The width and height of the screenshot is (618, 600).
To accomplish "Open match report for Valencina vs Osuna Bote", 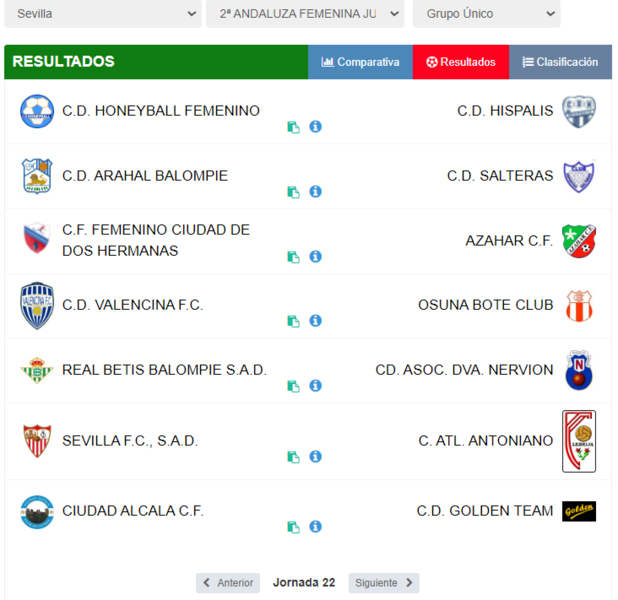I will coord(293,321).
